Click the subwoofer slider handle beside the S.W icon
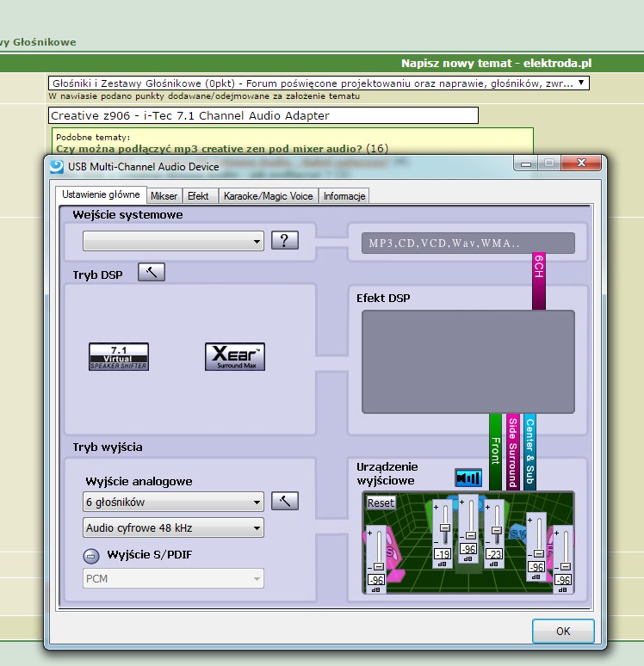Image resolution: width=644 pixels, height=666 pixels. (539, 553)
